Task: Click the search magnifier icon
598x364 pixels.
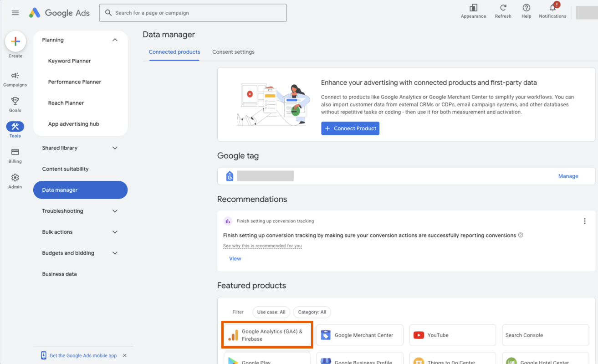Action: 108,13
